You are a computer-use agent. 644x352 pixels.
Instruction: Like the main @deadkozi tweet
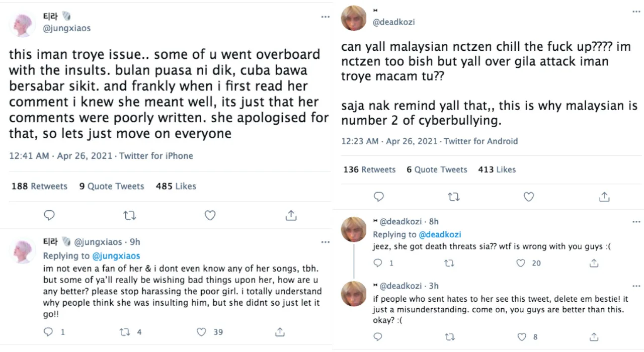click(529, 197)
